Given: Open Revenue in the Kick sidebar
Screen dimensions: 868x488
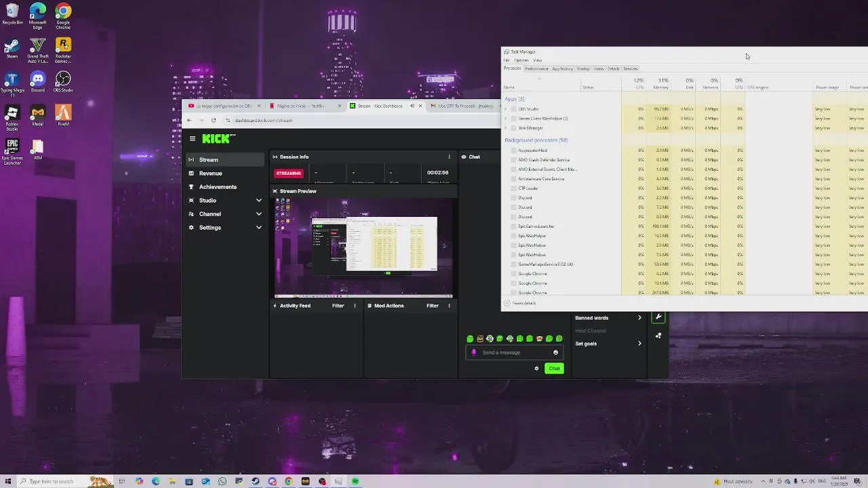Looking at the screenshot, I should (x=225, y=174).
